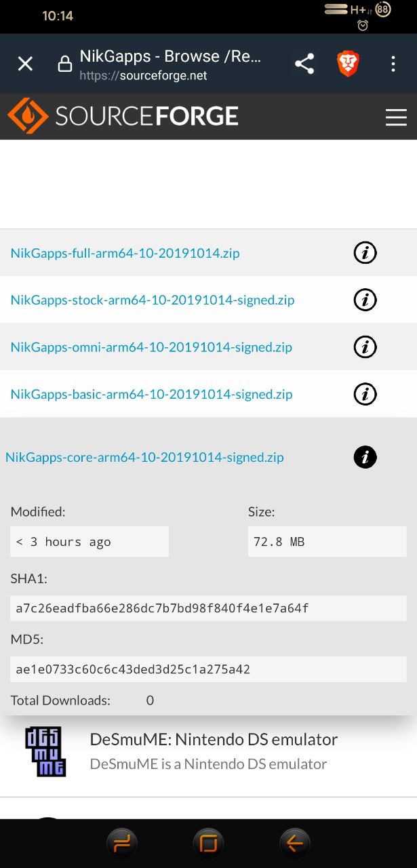Open the three-dot browser menu
The image size is (417, 868).
393,64
